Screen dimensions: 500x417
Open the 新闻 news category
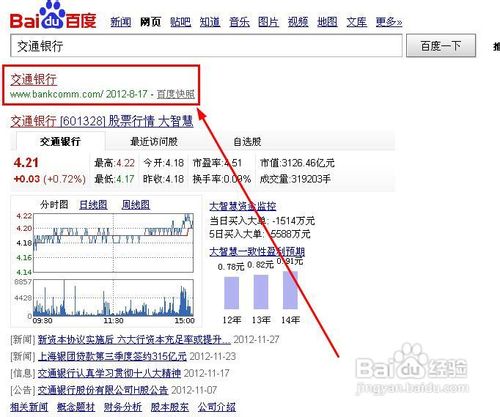click(121, 22)
